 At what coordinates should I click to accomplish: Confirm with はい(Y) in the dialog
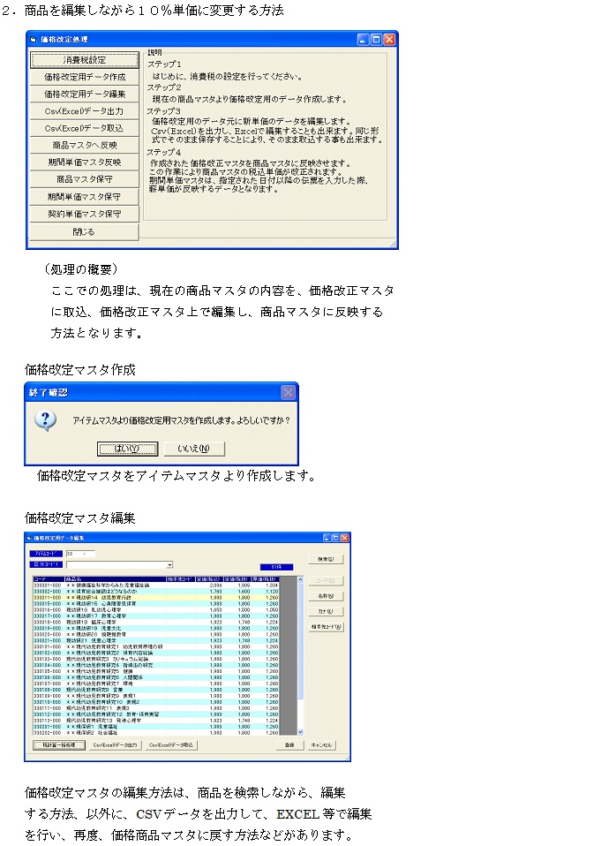(x=127, y=449)
